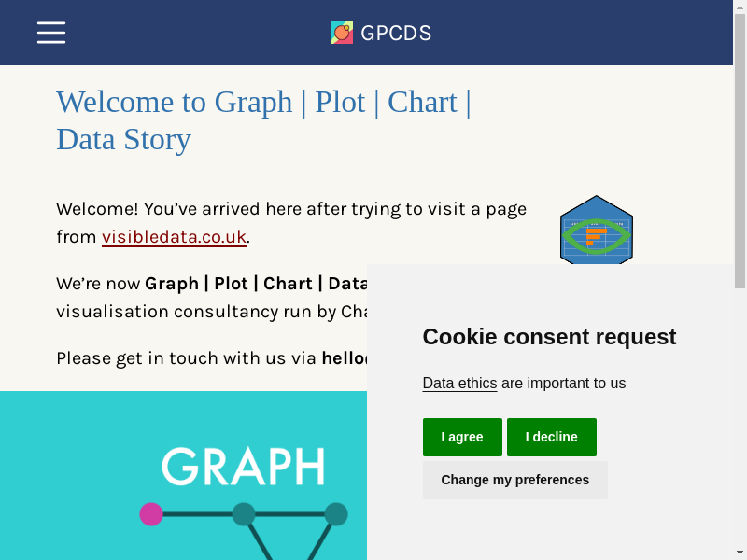Click the pink node in the graph illustration
The width and height of the screenshot is (747, 560).
(x=151, y=514)
